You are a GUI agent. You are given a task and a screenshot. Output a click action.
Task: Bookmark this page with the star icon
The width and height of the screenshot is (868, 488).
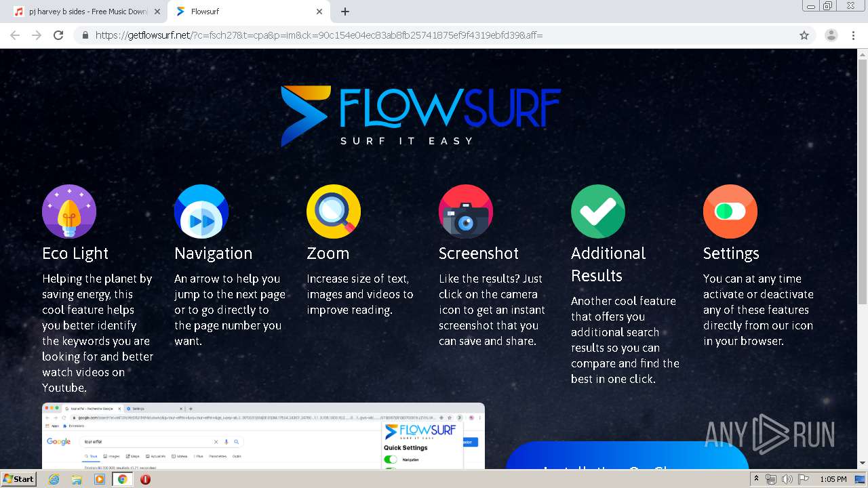coord(804,35)
